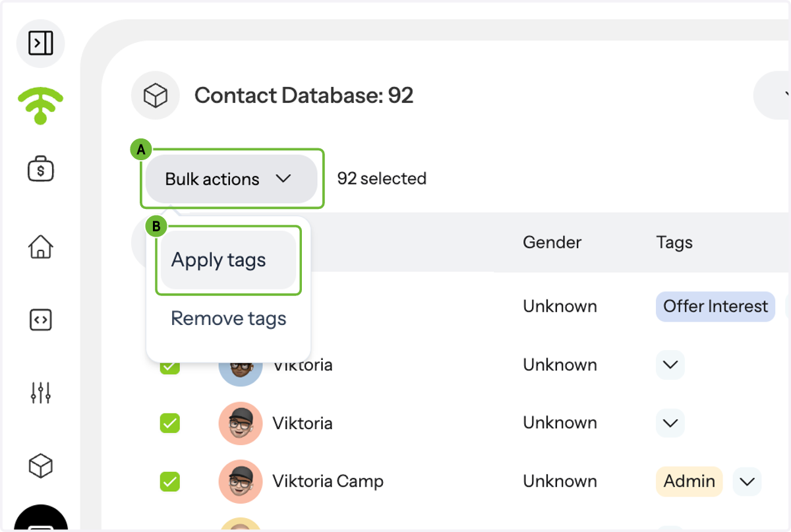
Task: Click the cube icon beside Contact Database
Action: (x=156, y=96)
